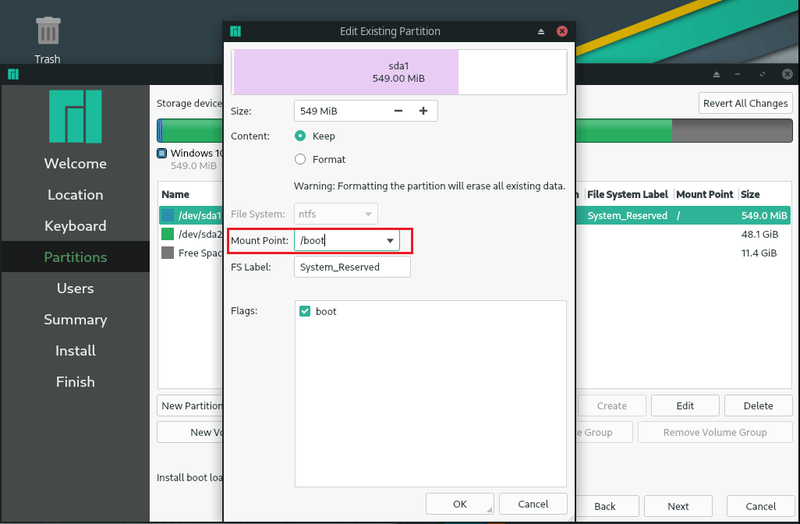Click Revert All Changes button
The height and width of the screenshot is (524, 800).
745,103
